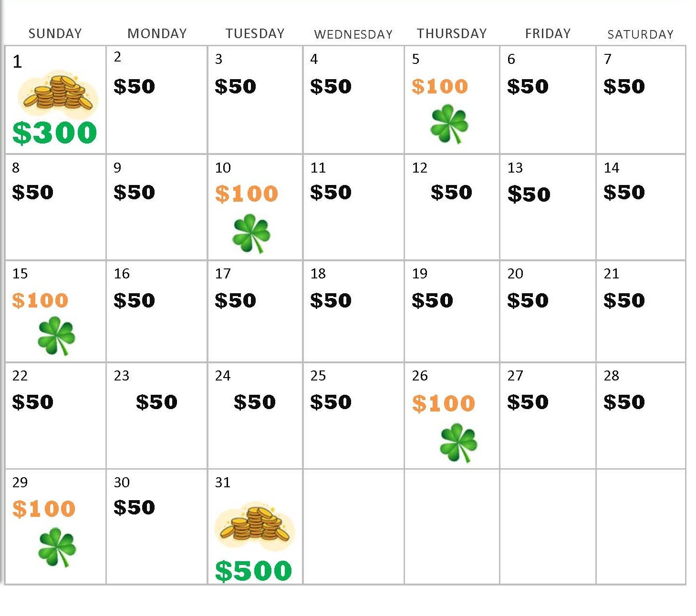Click the shamrock on Sunday the 29th
The width and height of the screenshot is (696, 616).
click(x=57, y=547)
